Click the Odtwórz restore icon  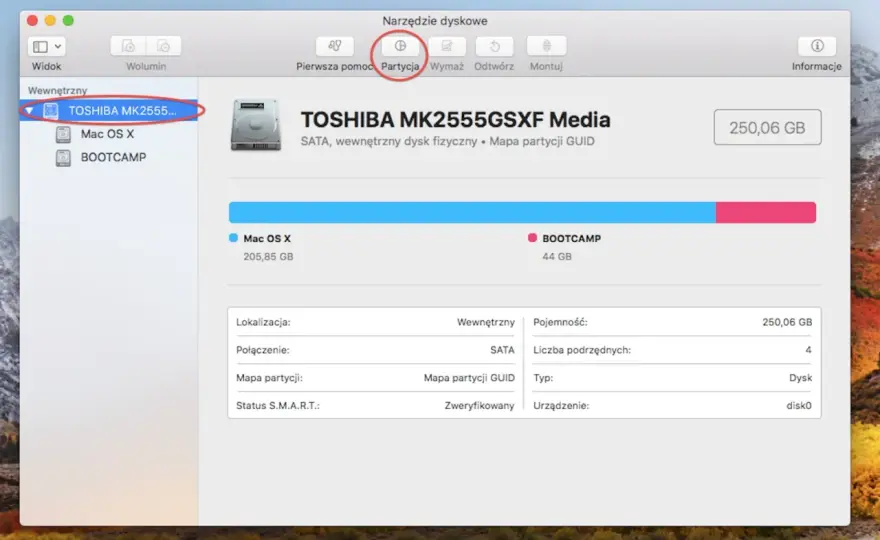[x=494, y=46]
